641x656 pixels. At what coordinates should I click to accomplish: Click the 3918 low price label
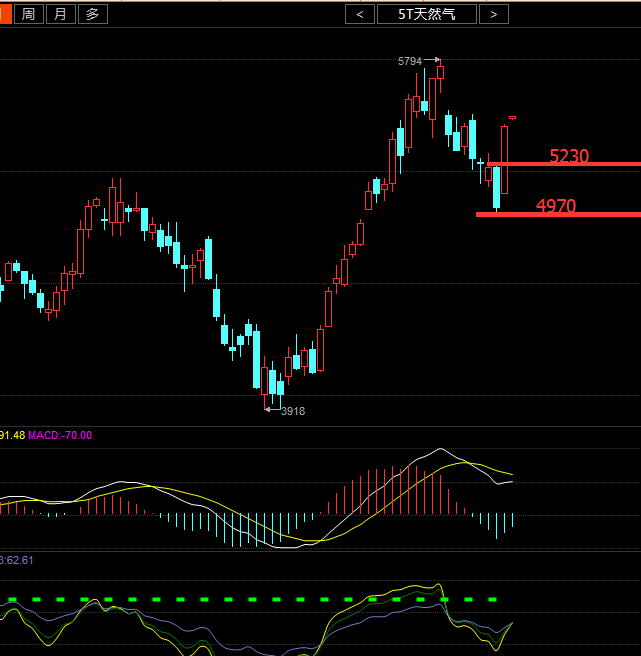coord(293,411)
